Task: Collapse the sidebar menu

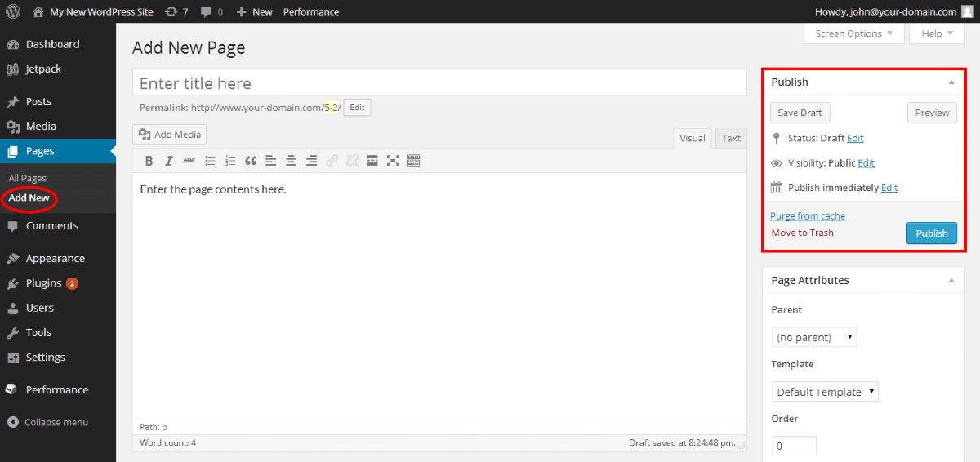Action: coord(47,422)
